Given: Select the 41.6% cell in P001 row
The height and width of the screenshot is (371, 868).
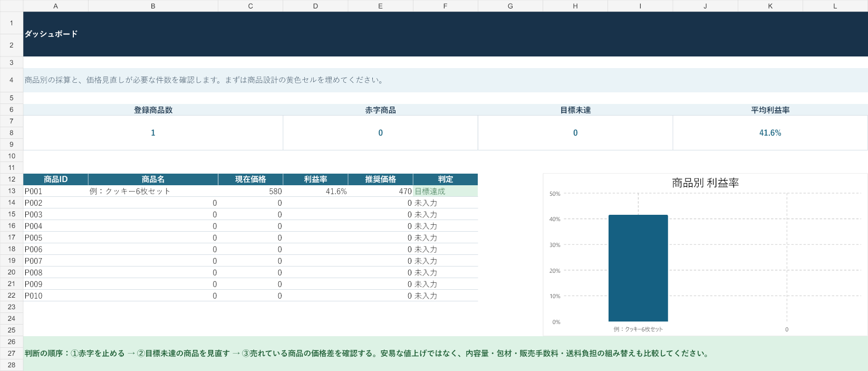Looking at the screenshot, I should (315, 191).
